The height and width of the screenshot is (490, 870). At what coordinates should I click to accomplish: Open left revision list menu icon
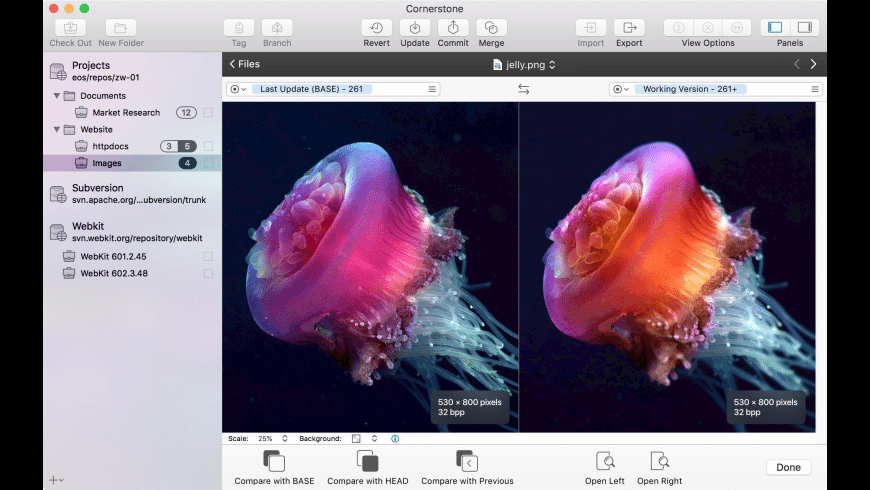[432, 89]
